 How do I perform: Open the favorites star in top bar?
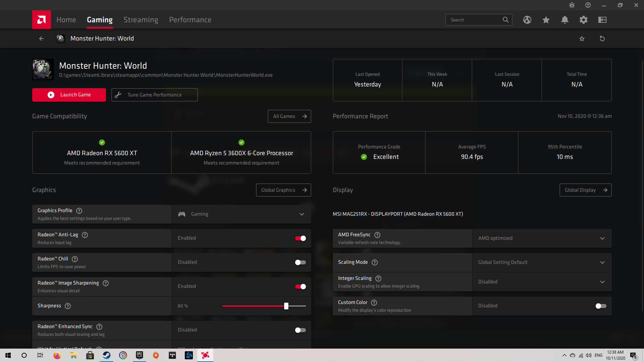pyautogui.click(x=546, y=20)
